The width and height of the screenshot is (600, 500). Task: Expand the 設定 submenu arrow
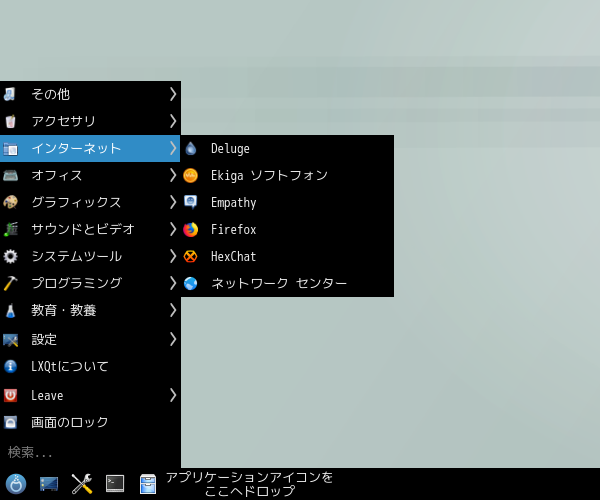pos(173,340)
